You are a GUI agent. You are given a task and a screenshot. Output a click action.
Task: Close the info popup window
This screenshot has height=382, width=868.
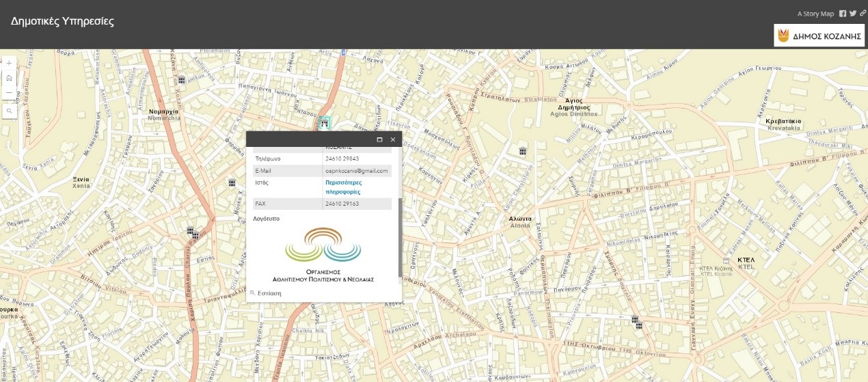coord(392,139)
